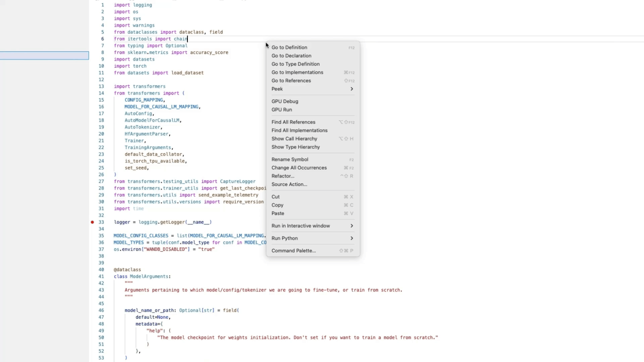Choose Go to References
This screenshot has height=362, width=644.
tap(291, 81)
